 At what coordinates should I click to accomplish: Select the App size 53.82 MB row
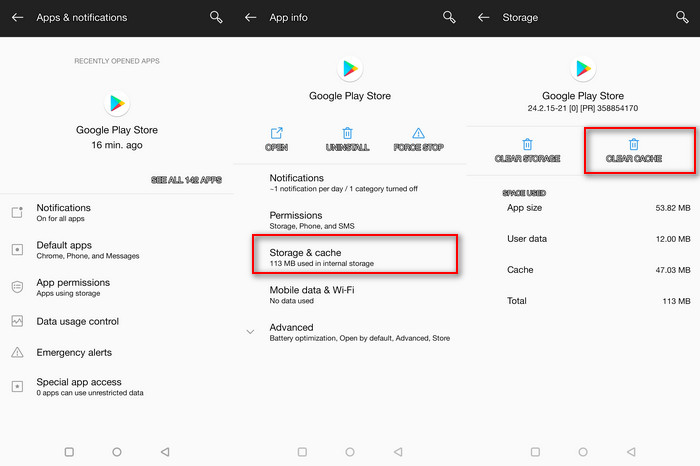pos(598,208)
